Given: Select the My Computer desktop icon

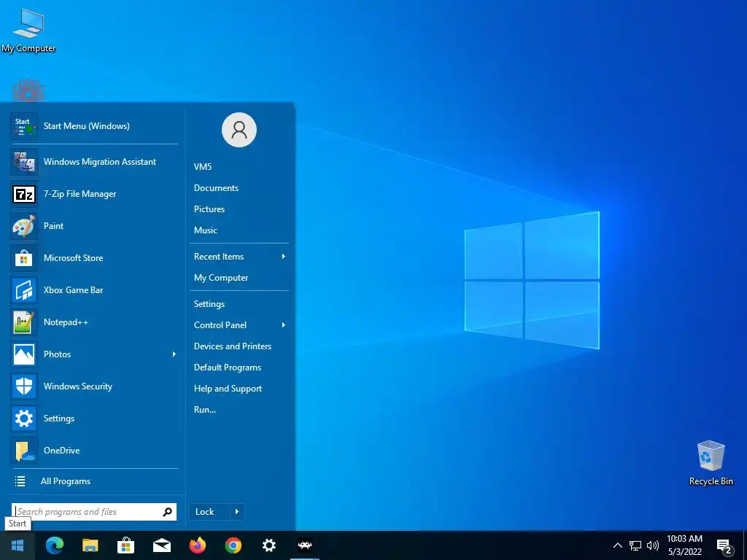Looking at the screenshot, I should [x=28, y=31].
